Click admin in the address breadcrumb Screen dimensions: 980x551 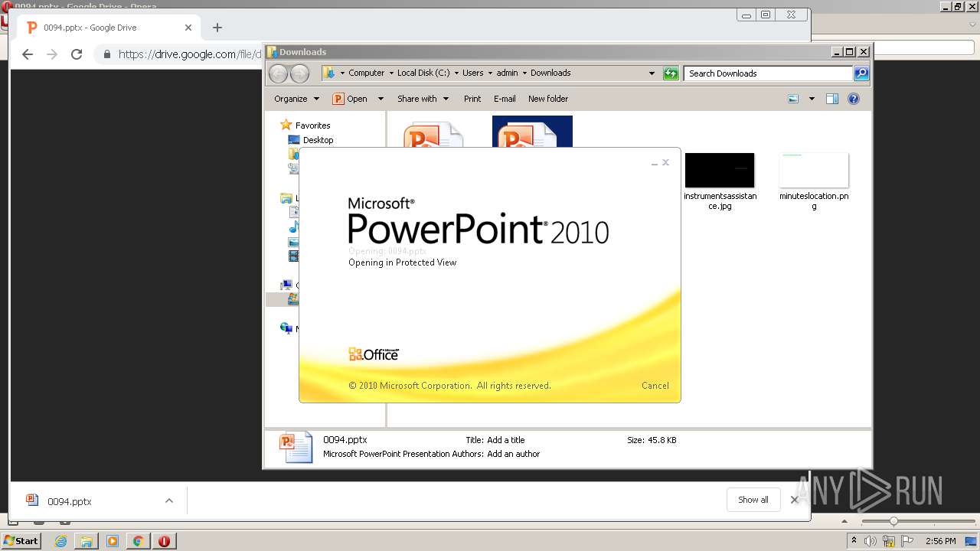[507, 73]
